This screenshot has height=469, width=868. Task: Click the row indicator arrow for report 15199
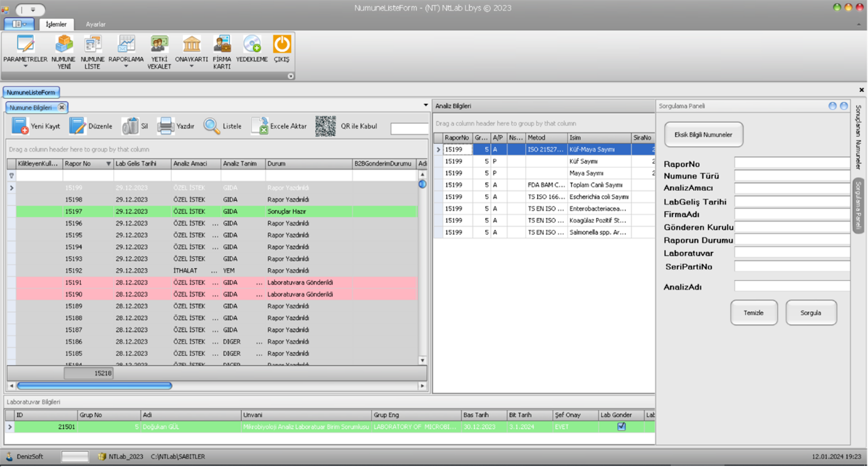(11, 188)
